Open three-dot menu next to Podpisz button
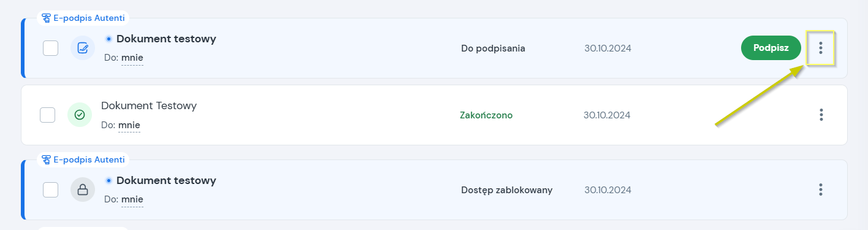868x230 pixels. point(821,48)
